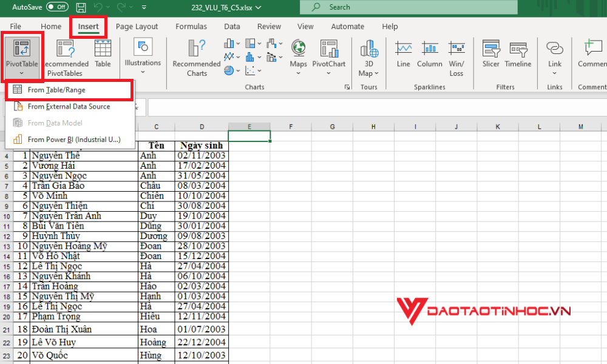Click the formula bar input

point(377,107)
